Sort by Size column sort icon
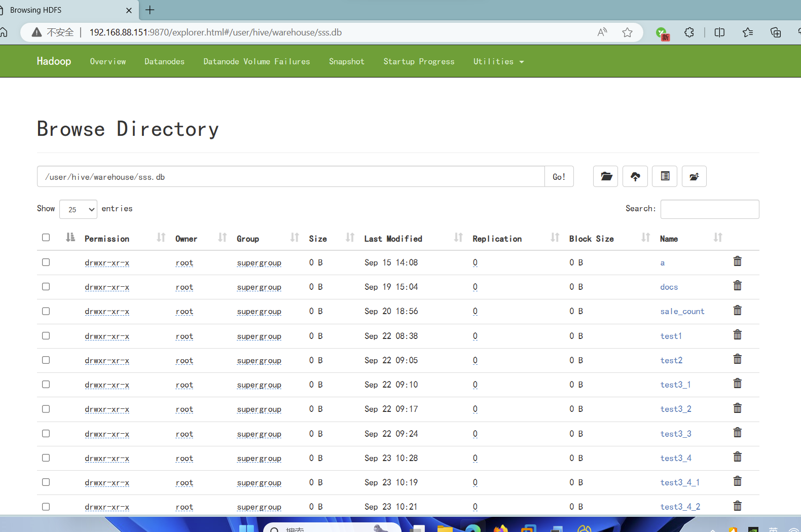 [x=350, y=237]
